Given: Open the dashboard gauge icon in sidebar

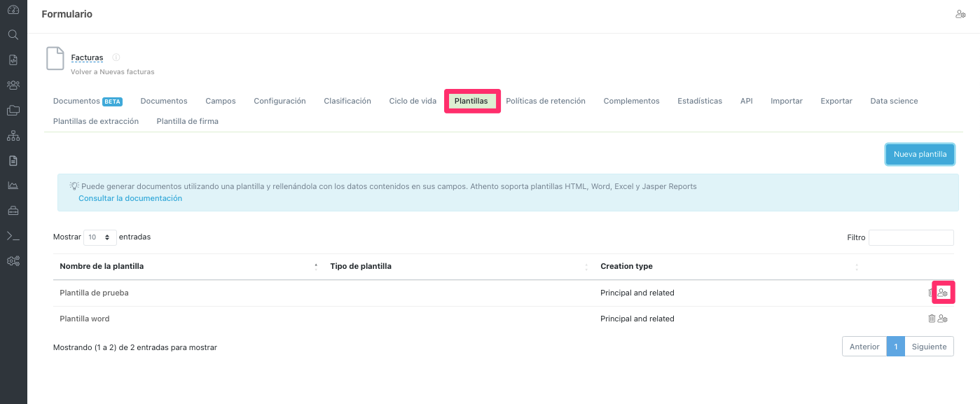Looking at the screenshot, I should [x=13, y=10].
